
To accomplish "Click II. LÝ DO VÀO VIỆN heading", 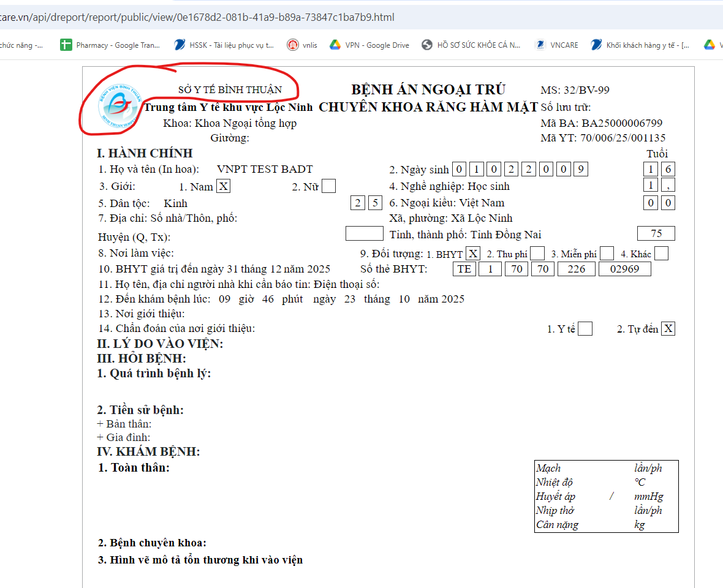I will tap(160, 344).
